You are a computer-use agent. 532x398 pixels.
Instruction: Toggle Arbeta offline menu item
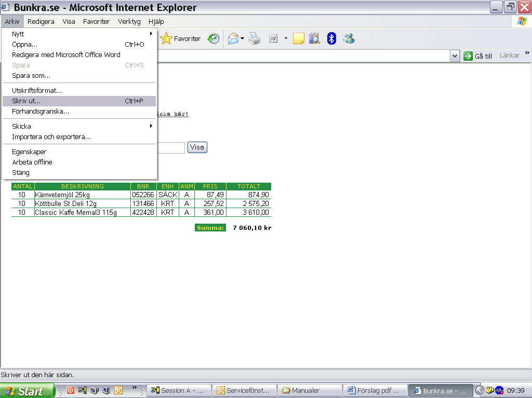click(79, 162)
